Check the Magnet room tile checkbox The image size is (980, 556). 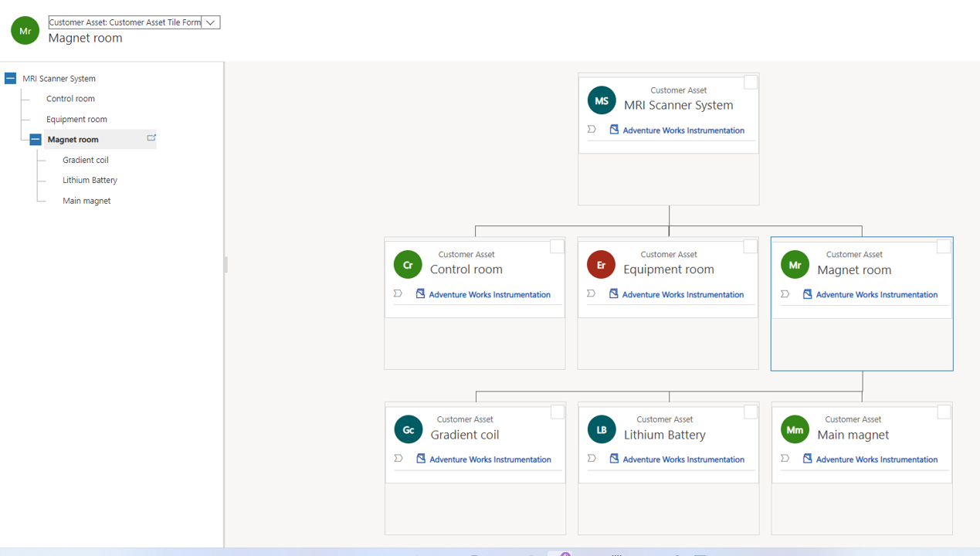[x=944, y=246]
